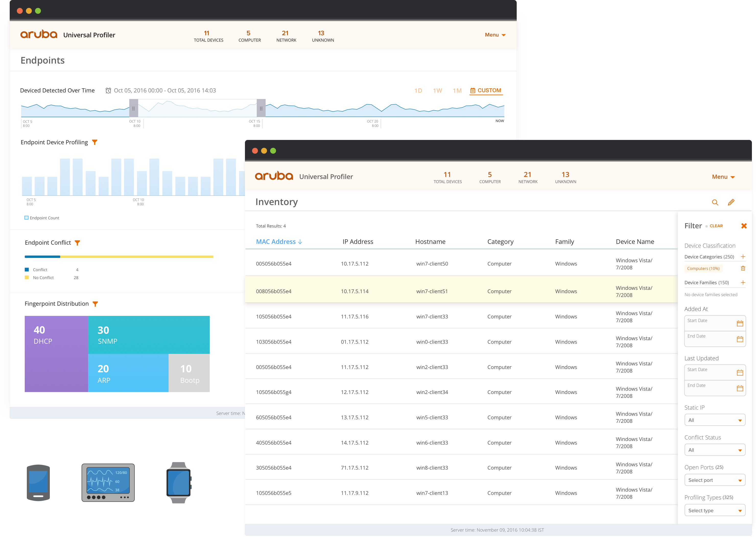Expand the Conflict Status dropdown
The width and height of the screenshot is (756, 537).
coord(715,450)
